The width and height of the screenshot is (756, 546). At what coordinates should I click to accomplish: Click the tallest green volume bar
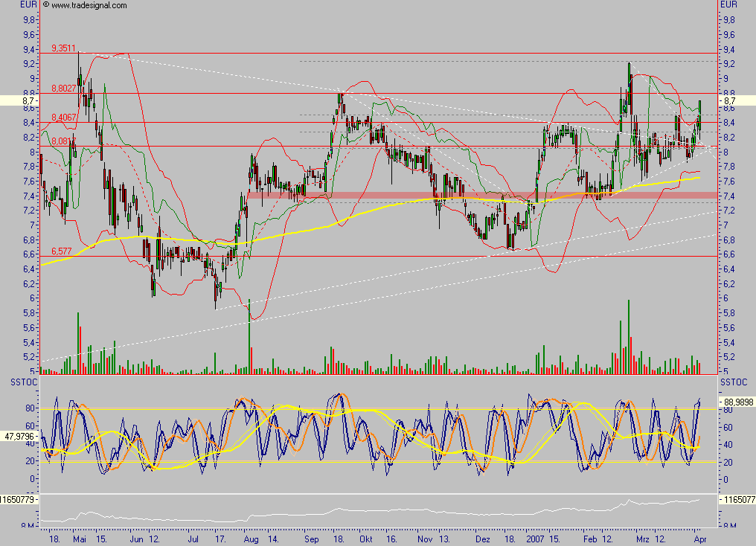pos(249,335)
